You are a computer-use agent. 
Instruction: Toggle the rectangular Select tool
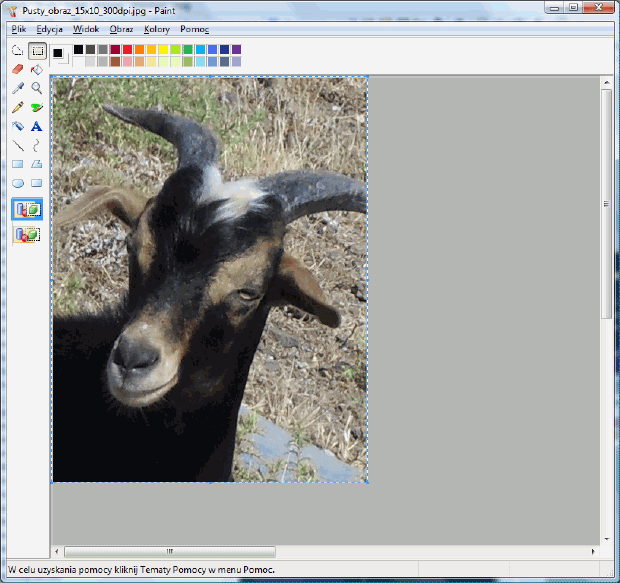(x=37, y=50)
